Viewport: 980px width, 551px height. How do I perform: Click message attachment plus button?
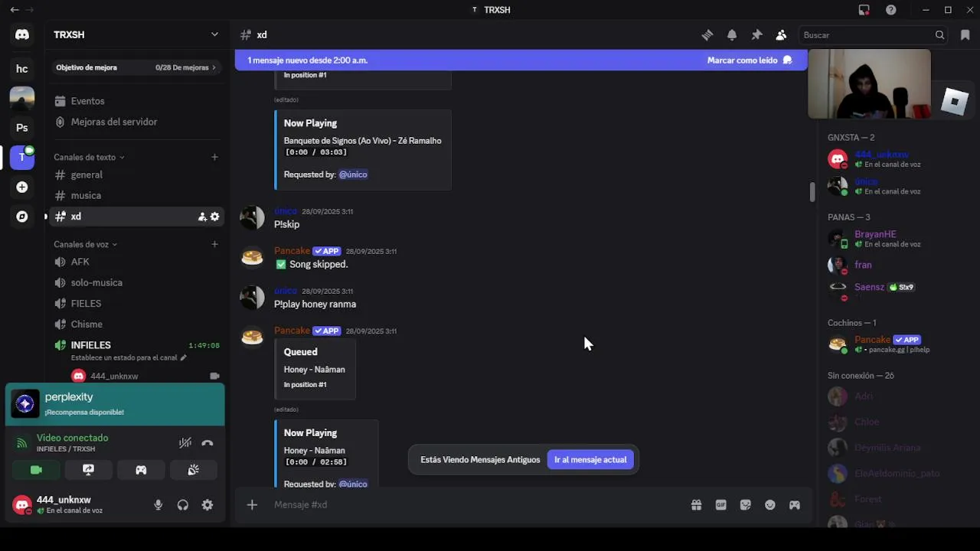[x=252, y=505]
